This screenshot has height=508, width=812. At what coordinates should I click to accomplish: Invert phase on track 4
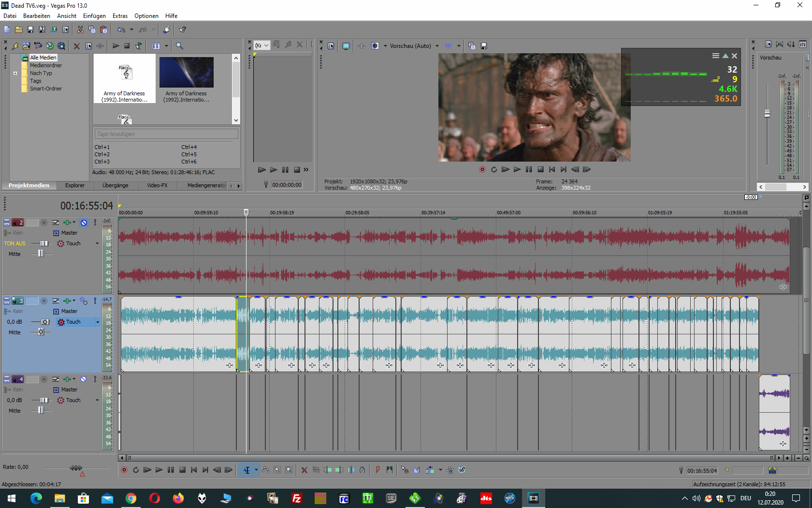(56, 379)
